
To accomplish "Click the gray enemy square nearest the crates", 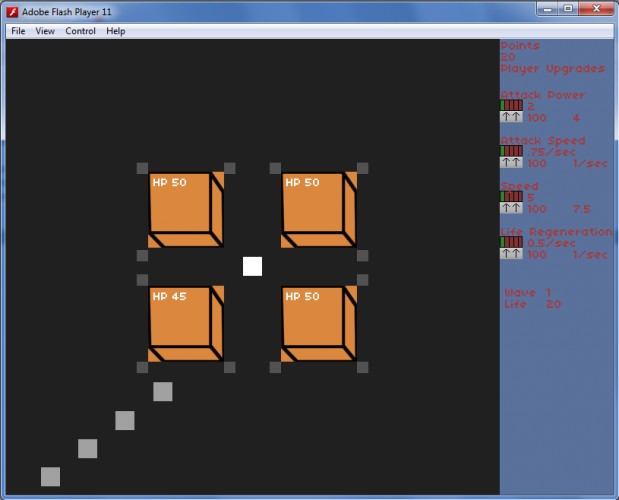I will (163, 391).
